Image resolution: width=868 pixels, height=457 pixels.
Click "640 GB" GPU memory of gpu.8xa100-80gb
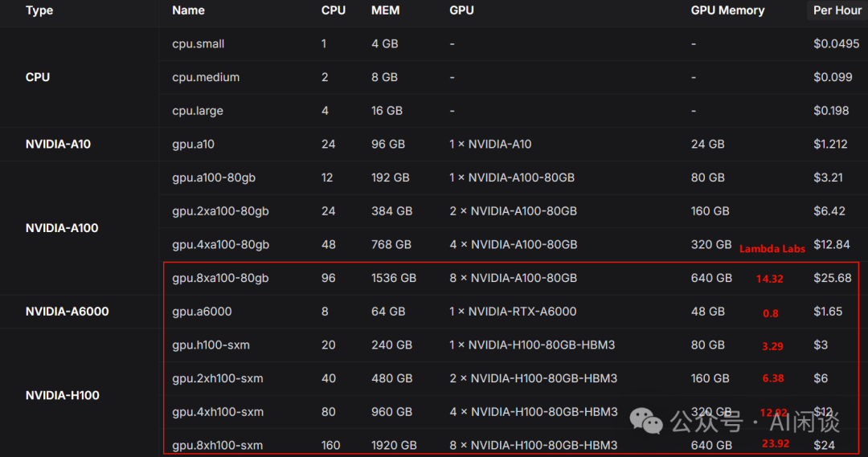point(711,278)
